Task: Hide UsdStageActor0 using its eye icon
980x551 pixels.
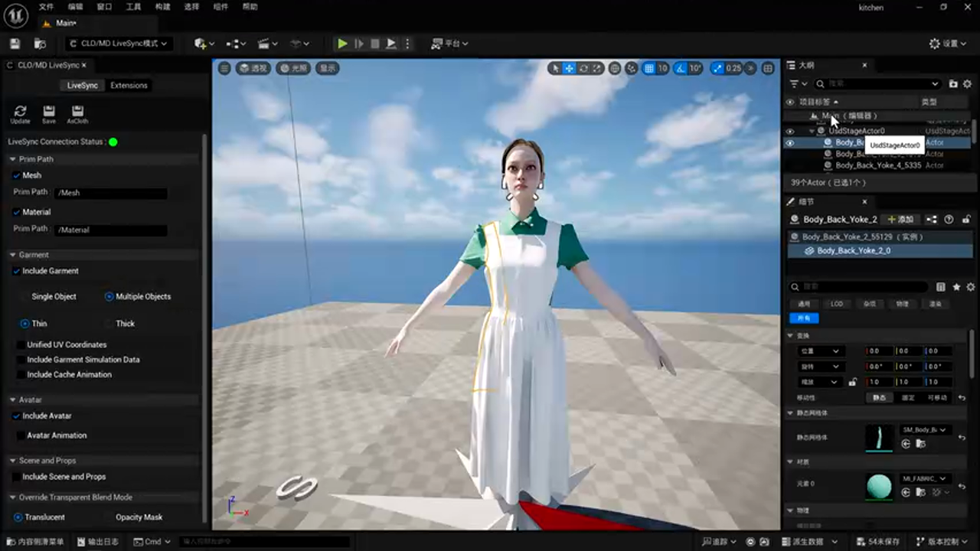Action: (x=790, y=131)
